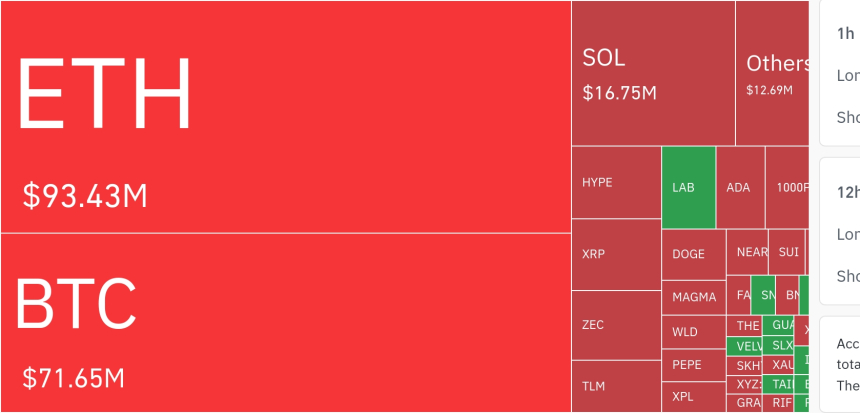Click the XRP tile
The width and height of the screenshot is (860, 413).
click(x=616, y=254)
